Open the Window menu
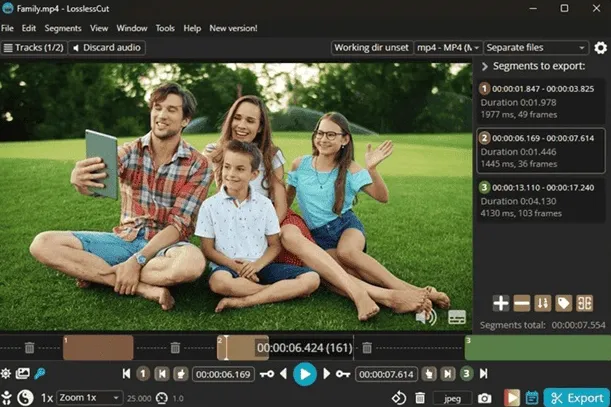 [132, 28]
